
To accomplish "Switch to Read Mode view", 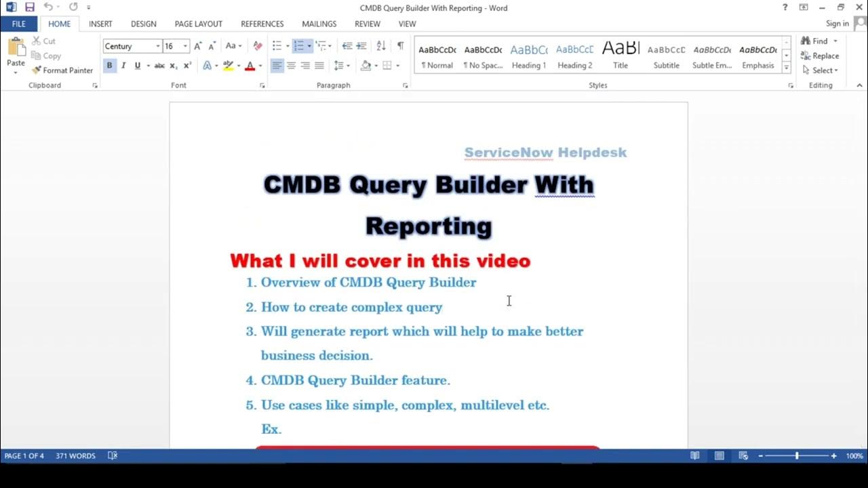I will (695, 456).
